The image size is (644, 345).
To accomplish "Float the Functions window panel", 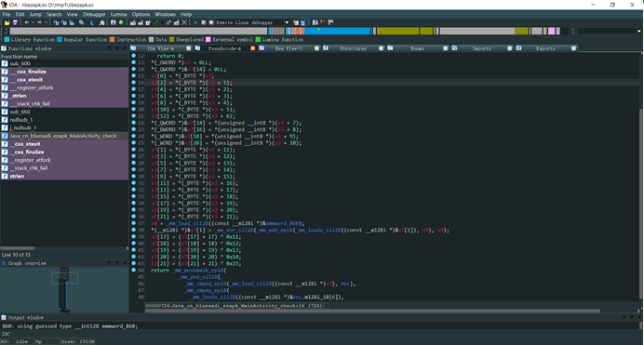I will (x=117, y=48).
